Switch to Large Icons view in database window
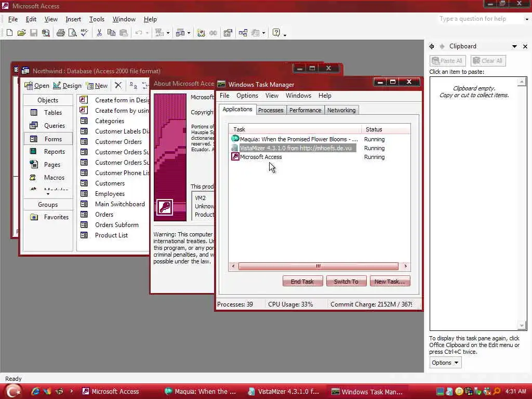This screenshot has height=399, width=532. click(134, 86)
